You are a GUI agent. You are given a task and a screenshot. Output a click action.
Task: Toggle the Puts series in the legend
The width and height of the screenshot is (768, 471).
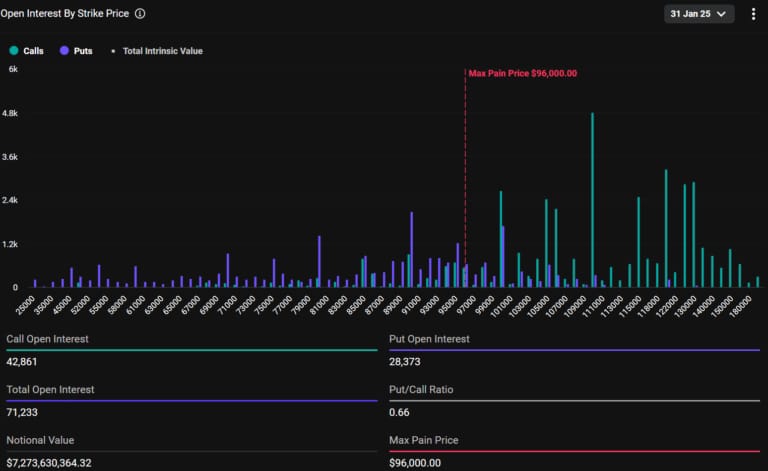(x=83, y=50)
